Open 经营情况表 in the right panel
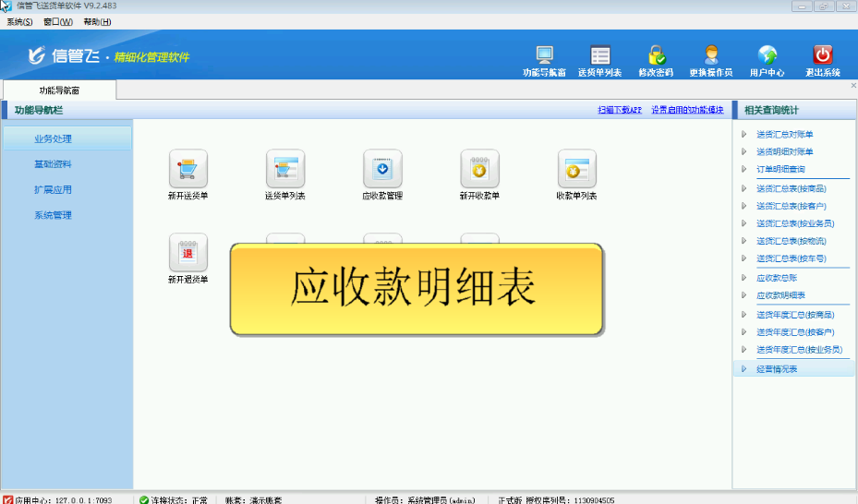Screen dimensions: 858x504 777,368
